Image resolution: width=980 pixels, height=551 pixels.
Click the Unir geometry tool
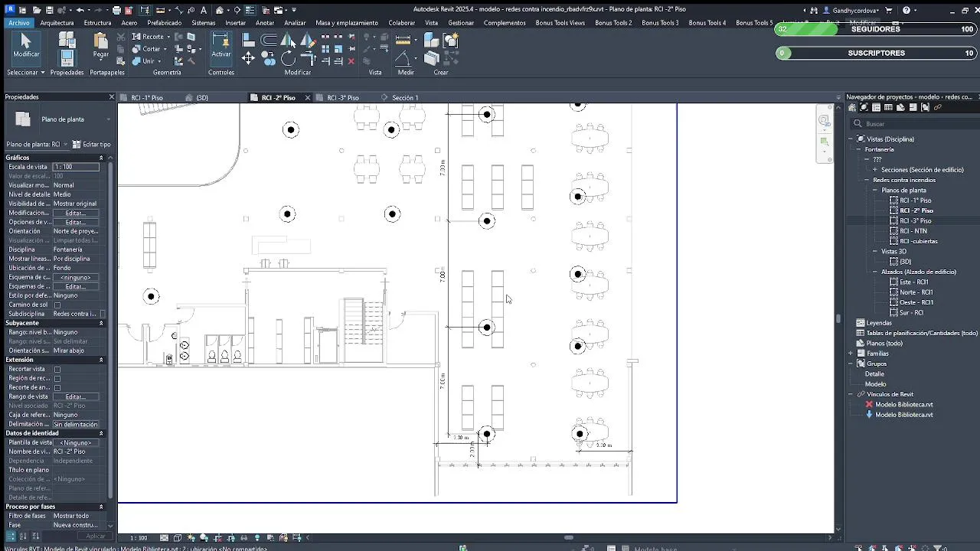tap(142, 61)
